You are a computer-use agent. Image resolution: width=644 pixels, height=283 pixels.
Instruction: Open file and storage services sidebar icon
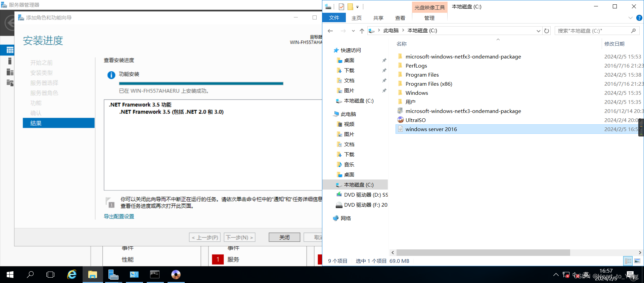tap(10, 83)
